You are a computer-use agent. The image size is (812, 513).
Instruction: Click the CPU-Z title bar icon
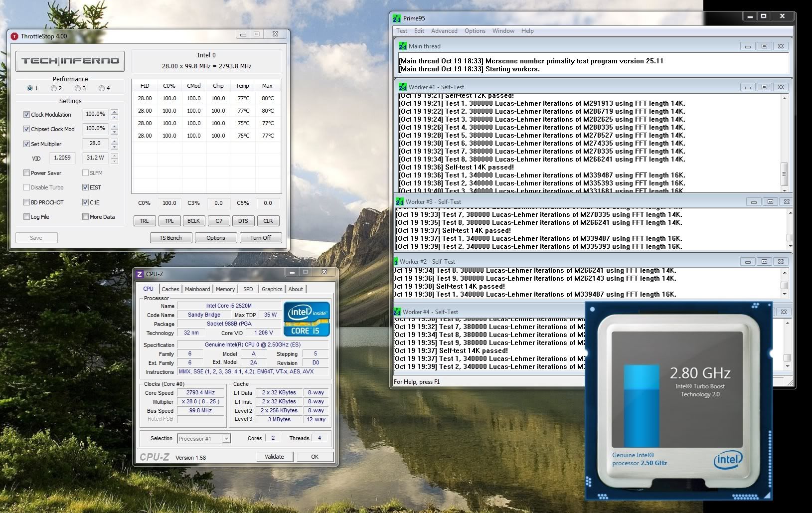[140, 274]
